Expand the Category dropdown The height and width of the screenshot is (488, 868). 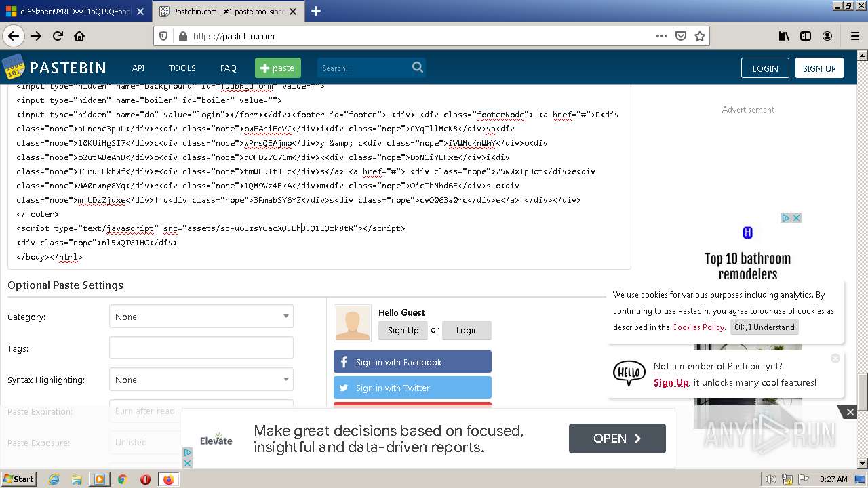click(x=201, y=317)
